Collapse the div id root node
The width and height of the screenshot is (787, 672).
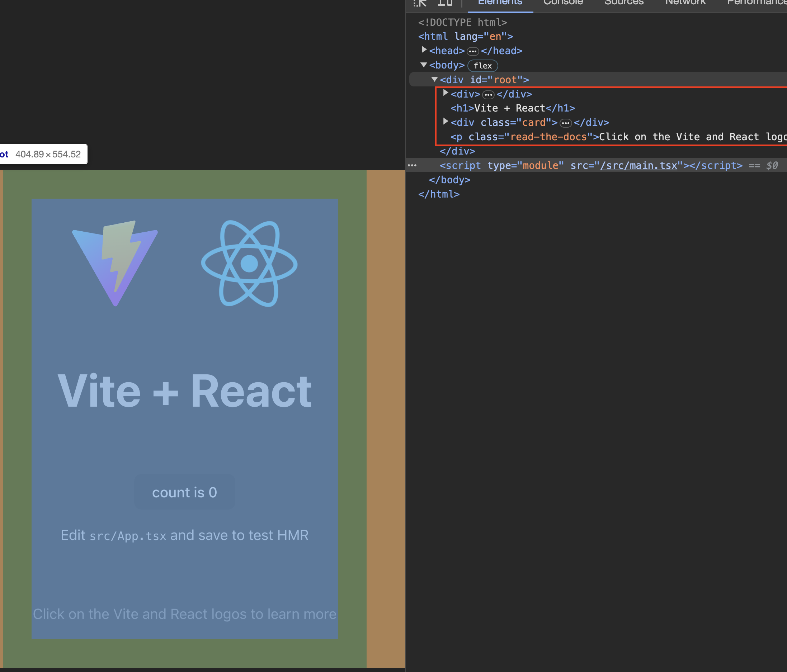(434, 79)
